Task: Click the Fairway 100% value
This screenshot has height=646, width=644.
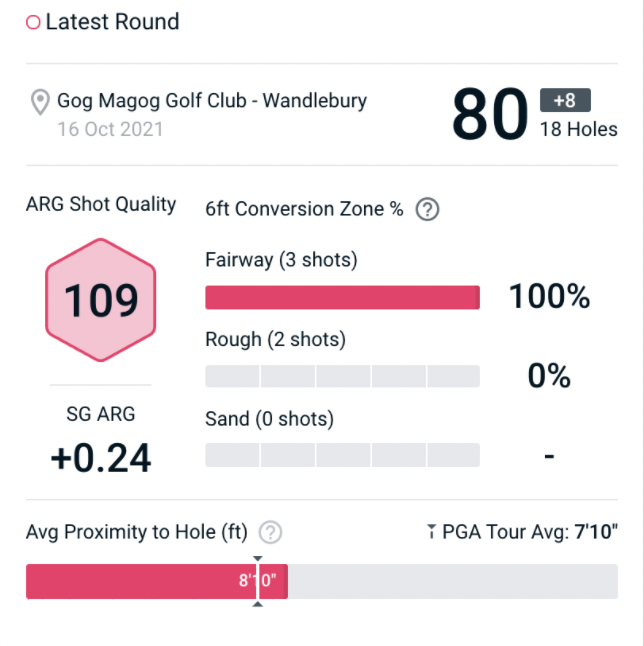Action: click(549, 297)
